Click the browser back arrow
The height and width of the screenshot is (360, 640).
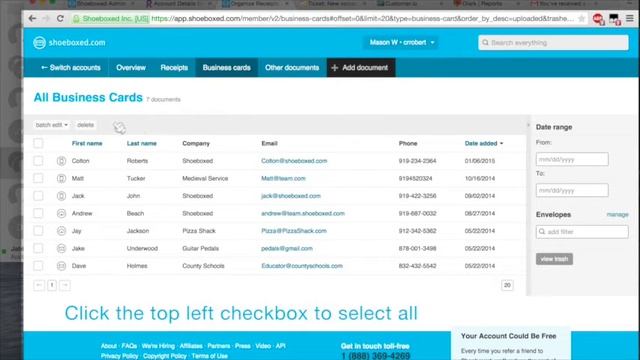coord(32,19)
